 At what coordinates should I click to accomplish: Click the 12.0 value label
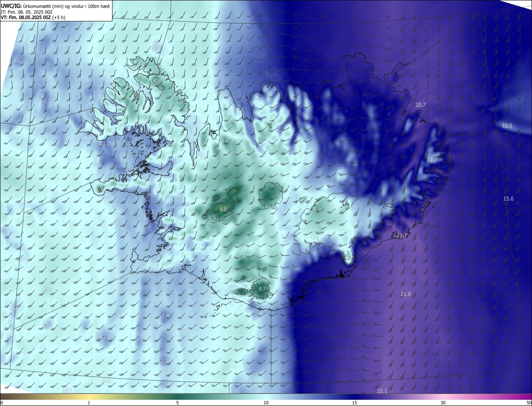tap(105, 337)
